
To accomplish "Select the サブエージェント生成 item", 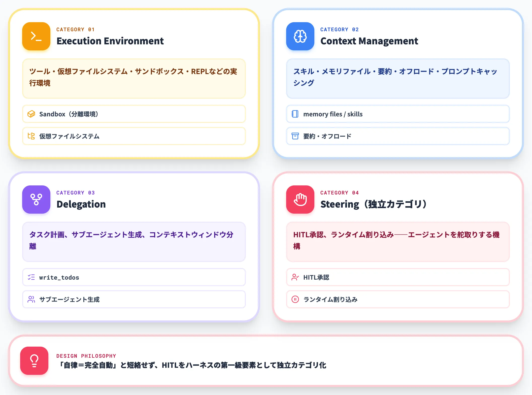I will pos(134,299).
